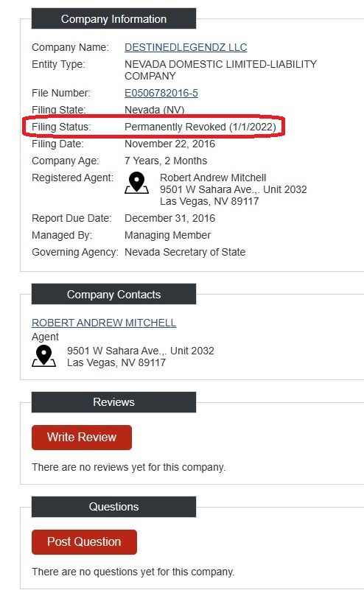This screenshot has height=593, width=364.
Task: Click the November 22, 2016 filing date
Action: [x=170, y=144]
